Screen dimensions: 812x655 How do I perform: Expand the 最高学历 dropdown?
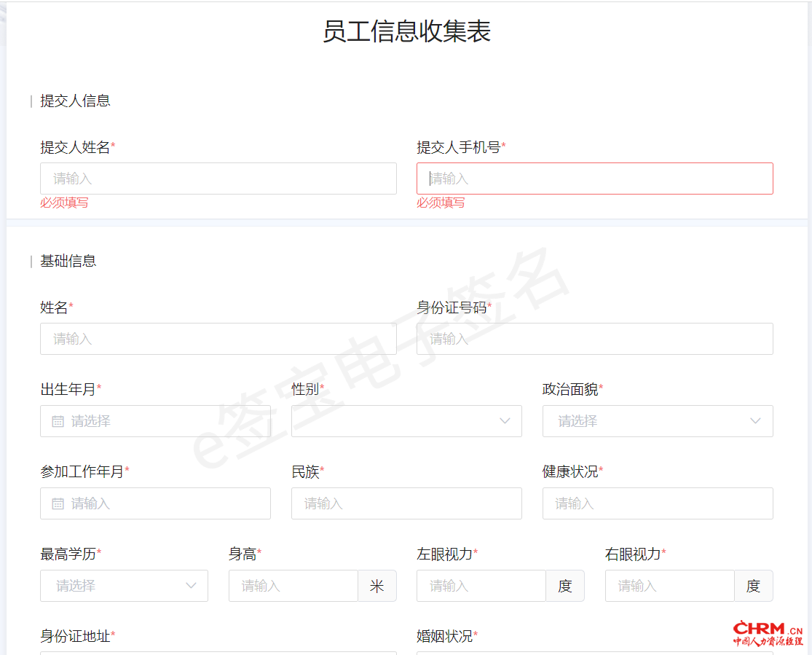[x=125, y=586]
